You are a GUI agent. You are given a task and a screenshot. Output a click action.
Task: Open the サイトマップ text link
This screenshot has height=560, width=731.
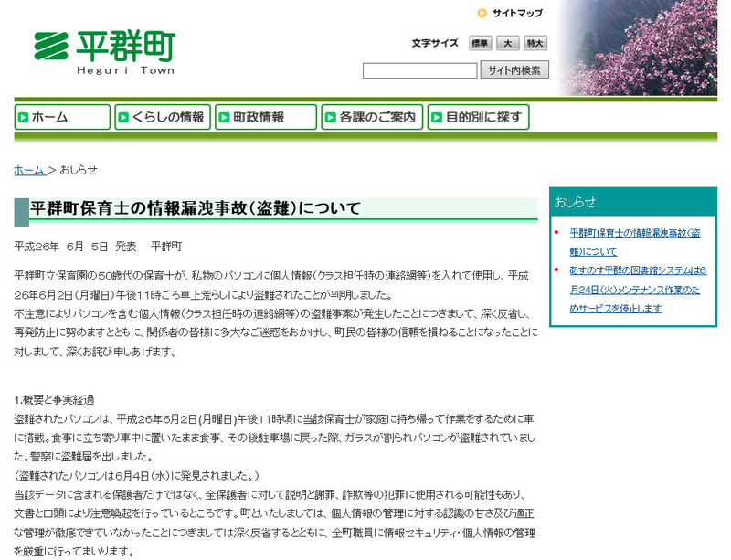click(517, 13)
